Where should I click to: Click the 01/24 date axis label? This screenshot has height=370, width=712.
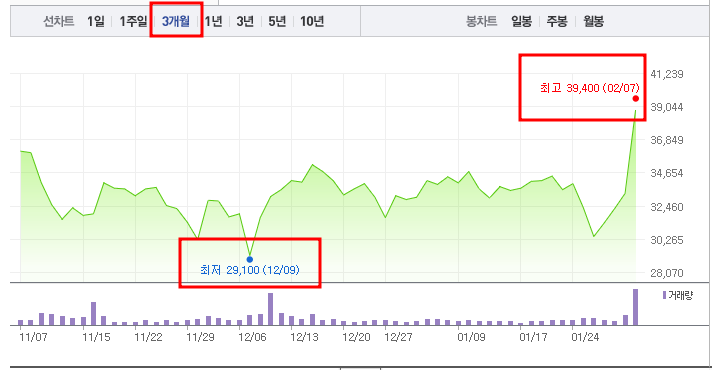585,337
